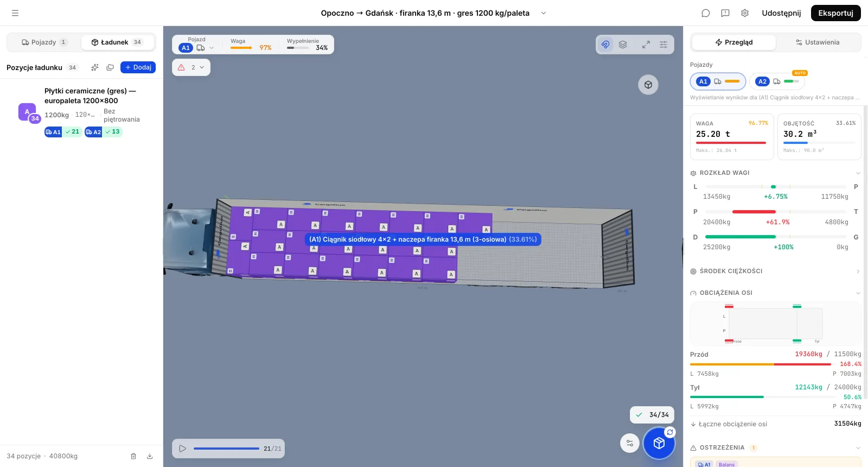Image resolution: width=868 pixels, height=467 pixels.
Task: Click the Eksportuj button
Action: 836,13
